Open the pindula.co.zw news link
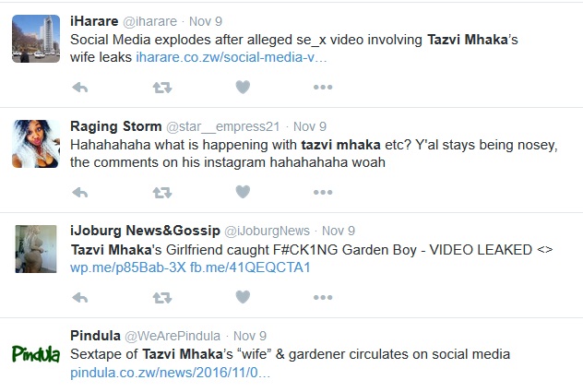Viewport: 583px width, 392px height. [x=170, y=373]
